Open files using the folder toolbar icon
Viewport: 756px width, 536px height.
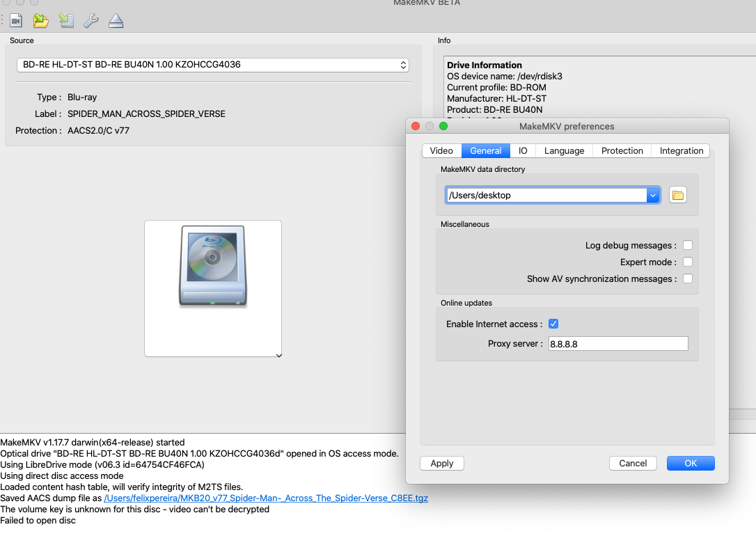click(40, 20)
